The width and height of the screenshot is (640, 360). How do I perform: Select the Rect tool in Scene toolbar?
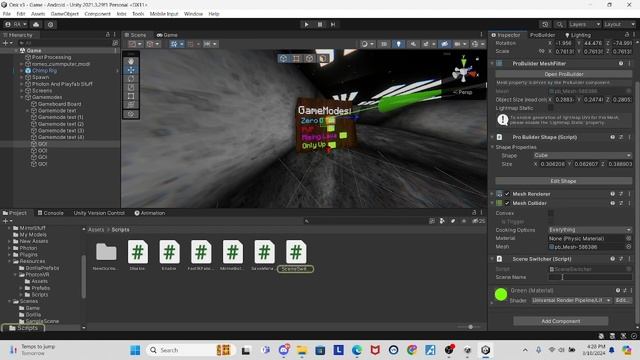click(x=131, y=96)
